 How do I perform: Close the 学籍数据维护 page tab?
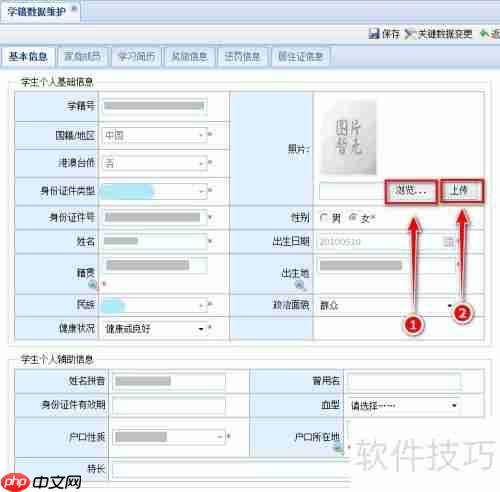(x=74, y=9)
